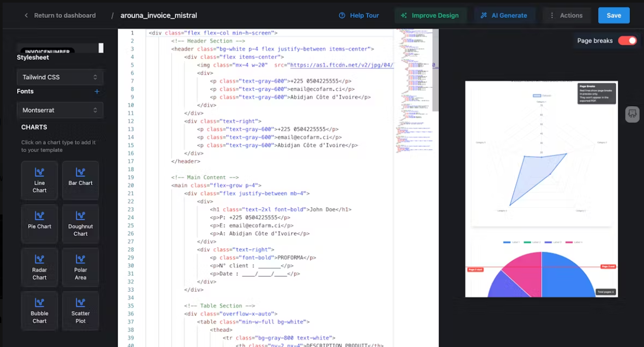The width and height of the screenshot is (644, 347).
Task: Open the floating preview side icon
Action: pyautogui.click(x=632, y=114)
